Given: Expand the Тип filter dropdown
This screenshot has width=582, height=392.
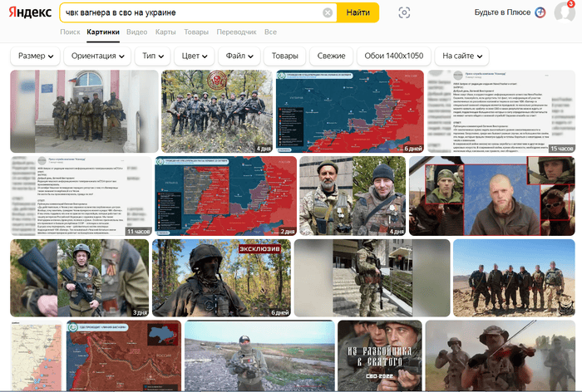Looking at the screenshot, I should 154,56.
